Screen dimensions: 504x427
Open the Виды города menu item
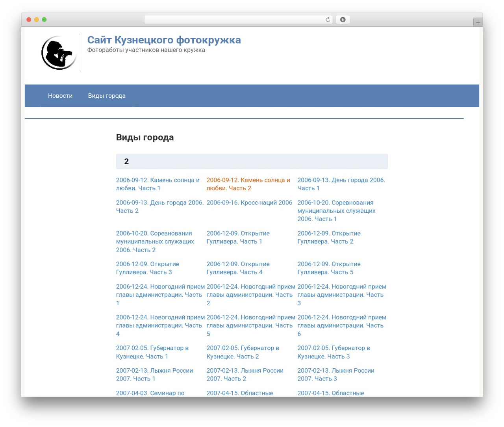coord(107,96)
